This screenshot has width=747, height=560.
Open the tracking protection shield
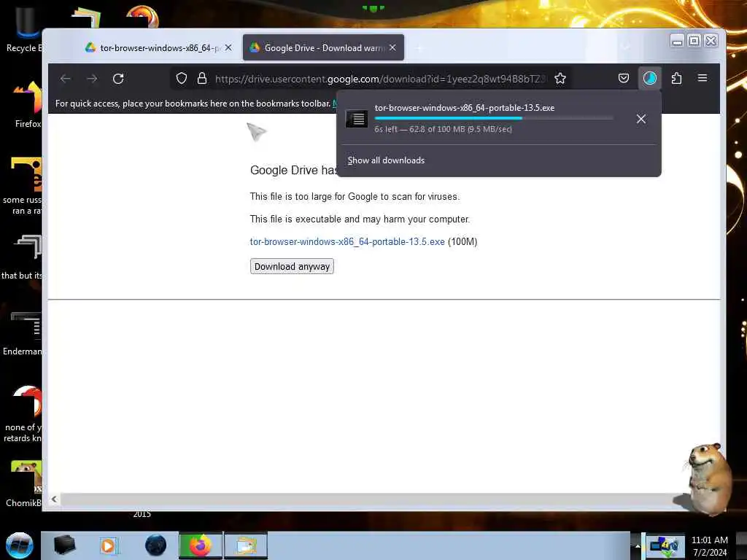pyautogui.click(x=182, y=79)
